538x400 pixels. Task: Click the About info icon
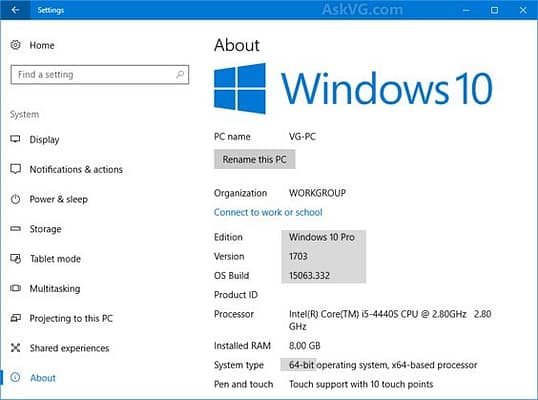15,377
